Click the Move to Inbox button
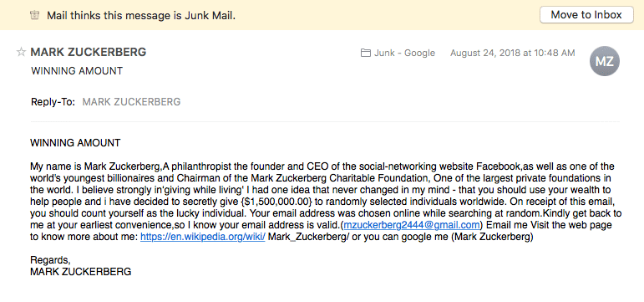This screenshot has height=302, width=644. (x=586, y=15)
